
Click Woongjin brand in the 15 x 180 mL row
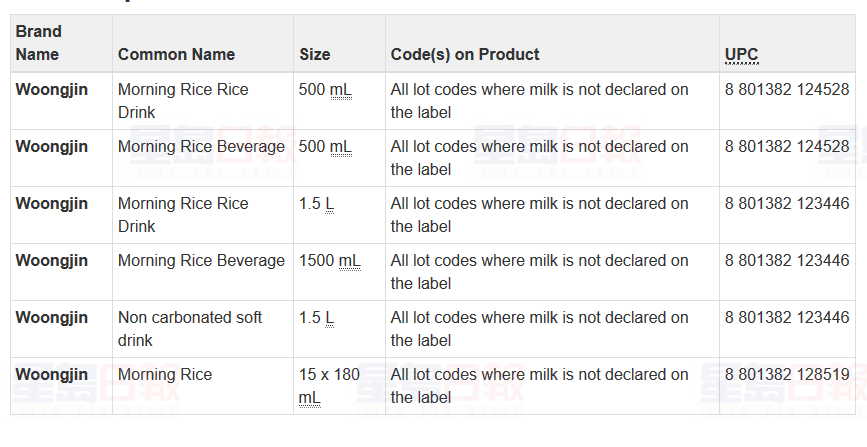(x=51, y=374)
